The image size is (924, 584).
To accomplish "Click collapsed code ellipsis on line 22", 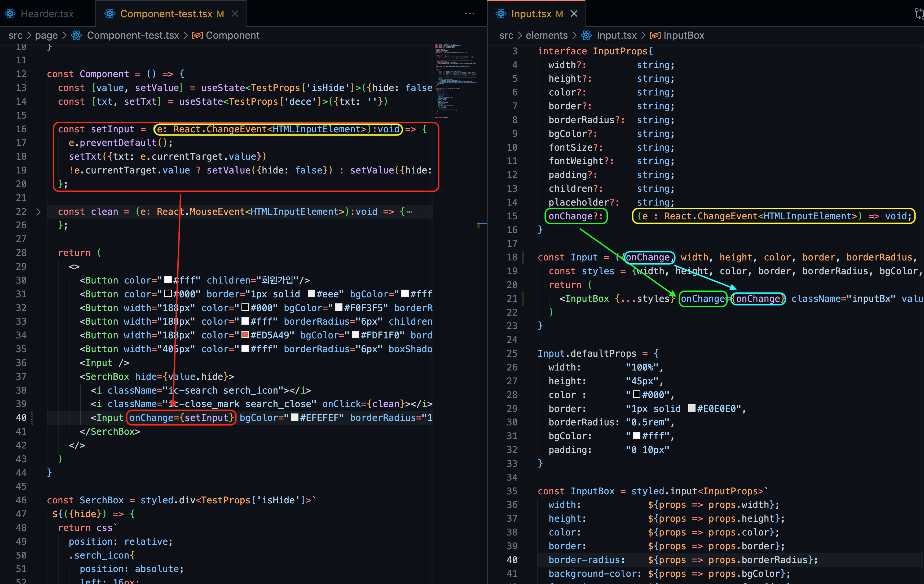I will [410, 212].
